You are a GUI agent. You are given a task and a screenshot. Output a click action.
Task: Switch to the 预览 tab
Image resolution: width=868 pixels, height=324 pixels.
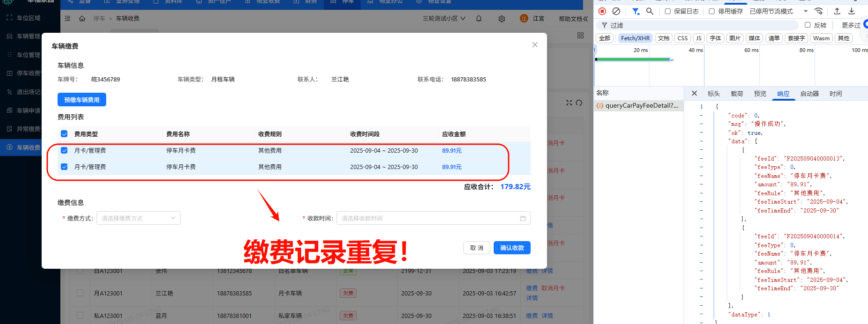760,94
